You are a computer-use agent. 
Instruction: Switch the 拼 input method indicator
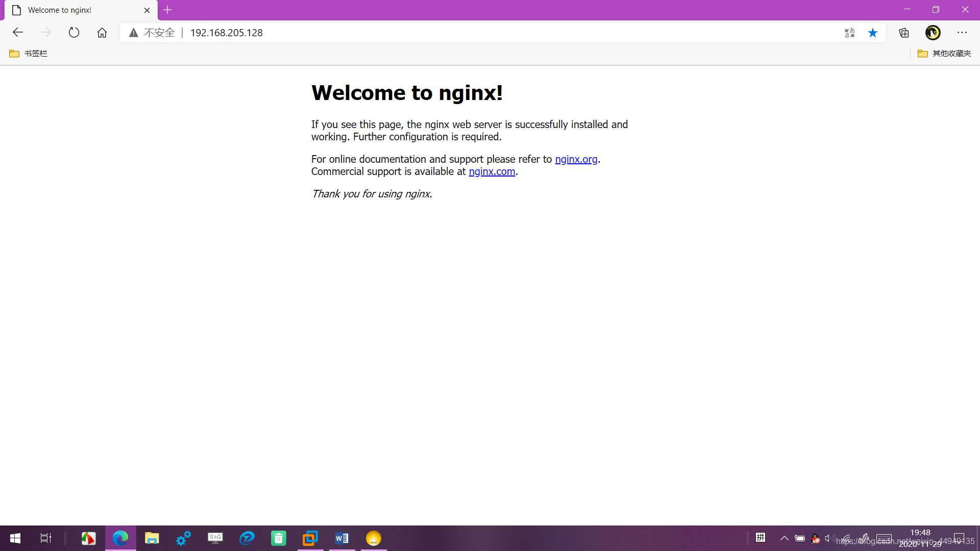(761, 537)
